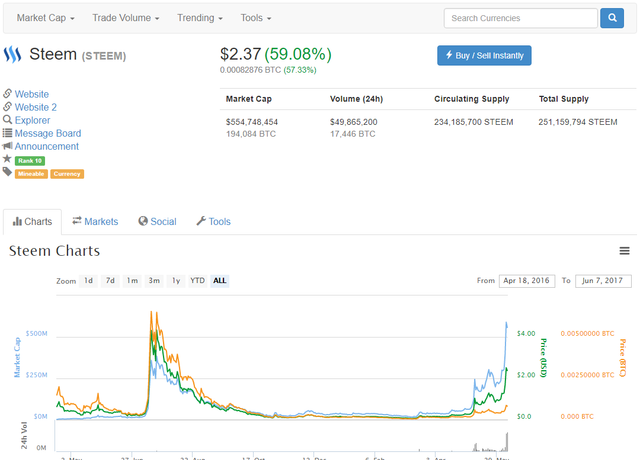Open the Announcement link
Image resolution: width=640 pixels, height=460 pixels.
point(47,146)
